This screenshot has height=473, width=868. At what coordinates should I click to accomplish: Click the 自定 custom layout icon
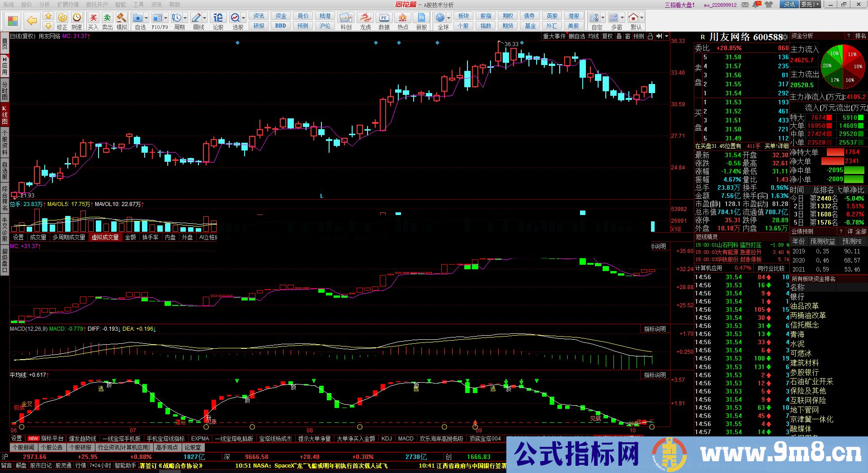594,18
